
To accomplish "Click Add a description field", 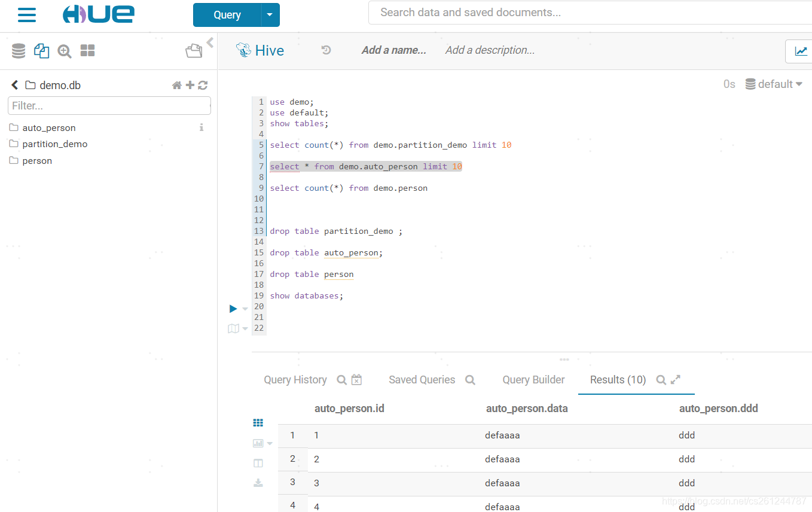I will point(490,50).
